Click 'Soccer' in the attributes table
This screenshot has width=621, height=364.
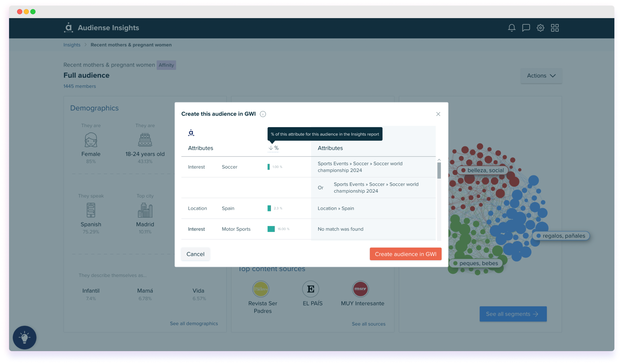[230, 167]
